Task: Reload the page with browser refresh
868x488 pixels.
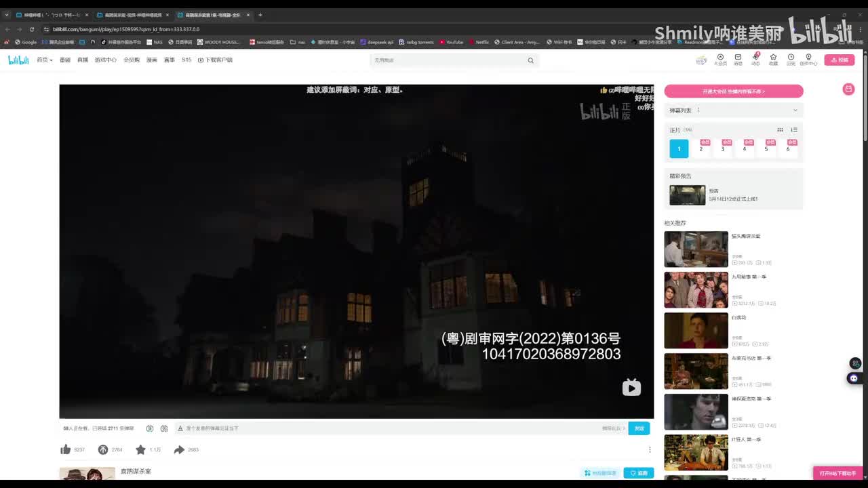Action: coord(31,29)
